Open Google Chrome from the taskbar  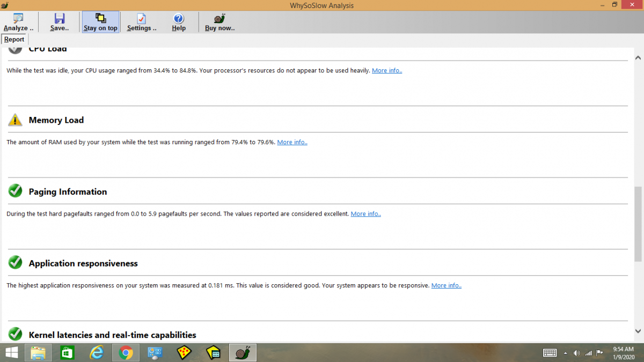[126, 352]
